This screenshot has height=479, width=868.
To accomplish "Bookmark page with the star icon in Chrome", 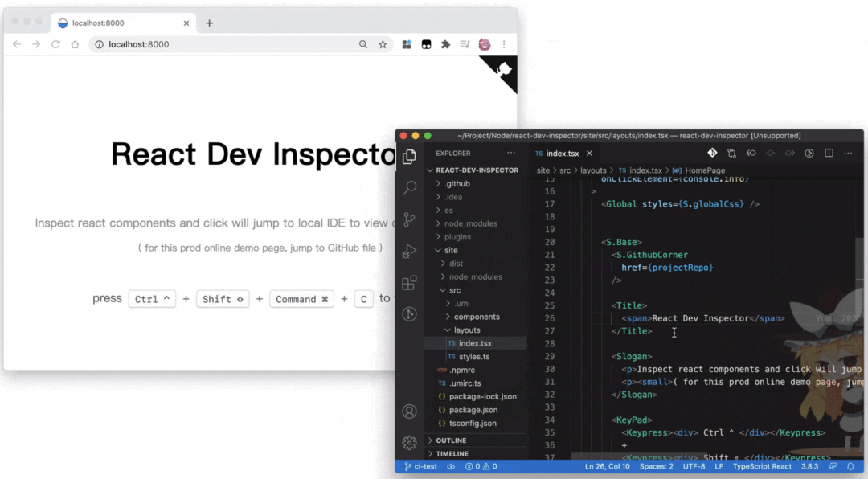I will pos(383,45).
